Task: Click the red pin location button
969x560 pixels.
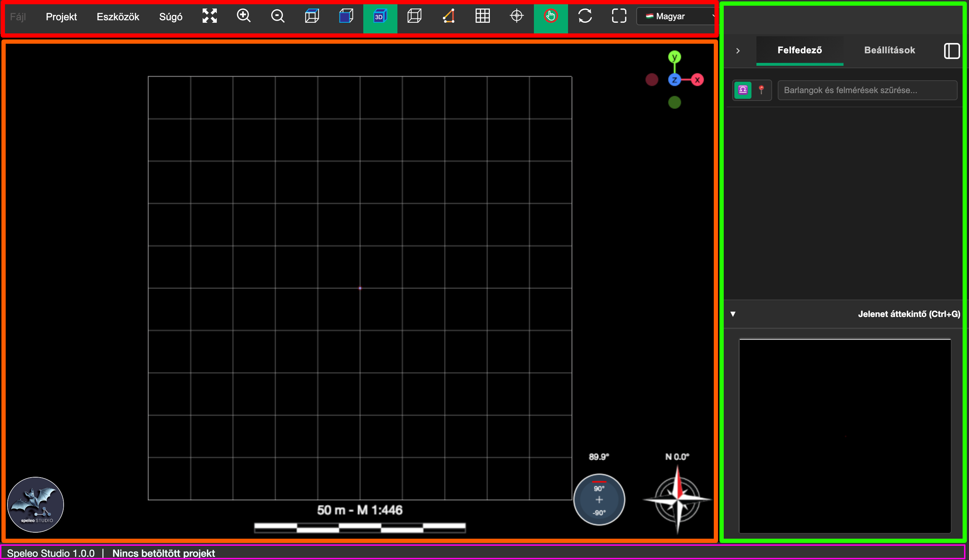Action: [761, 90]
